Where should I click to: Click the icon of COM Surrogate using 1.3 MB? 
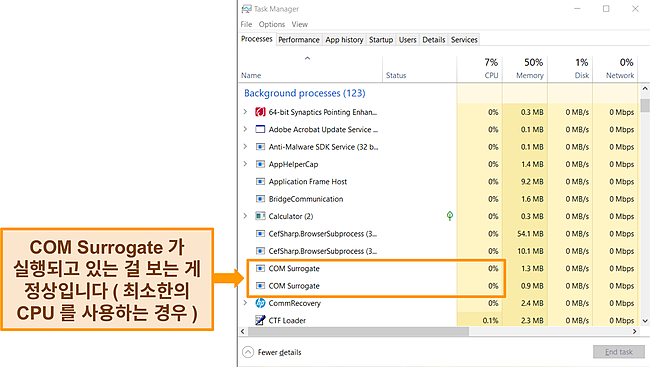(260, 268)
